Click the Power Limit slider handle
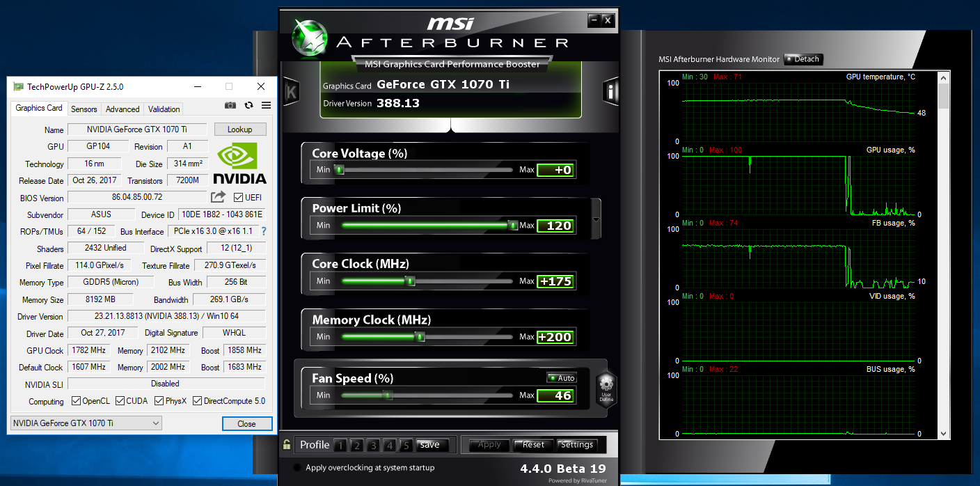The image size is (980, 486). (x=512, y=225)
